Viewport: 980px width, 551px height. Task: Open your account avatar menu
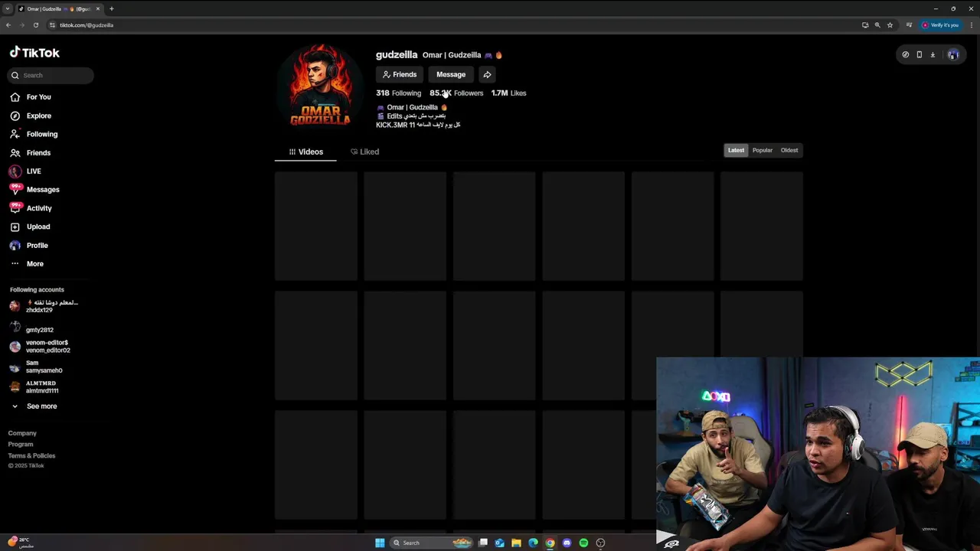point(953,54)
